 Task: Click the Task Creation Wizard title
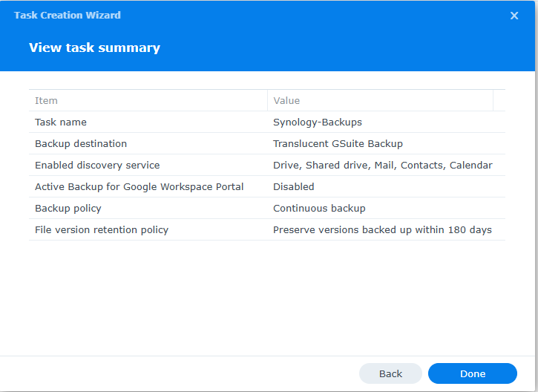click(x=68, y=16)
